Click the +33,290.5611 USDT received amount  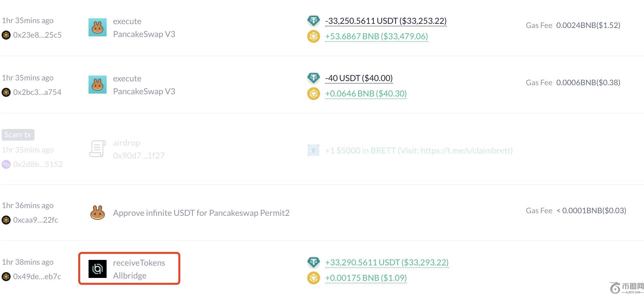pos(387,262)
